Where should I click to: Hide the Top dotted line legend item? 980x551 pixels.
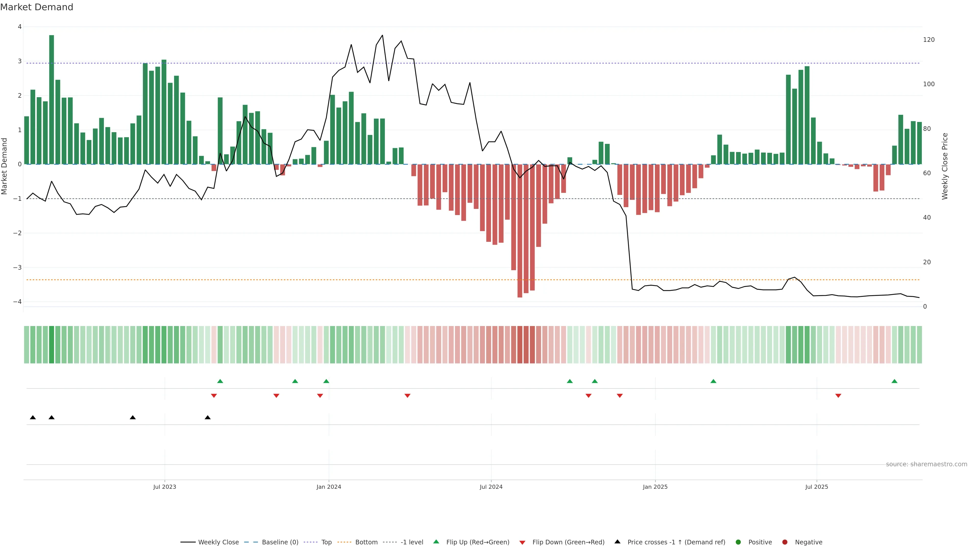tap(326, 542)
